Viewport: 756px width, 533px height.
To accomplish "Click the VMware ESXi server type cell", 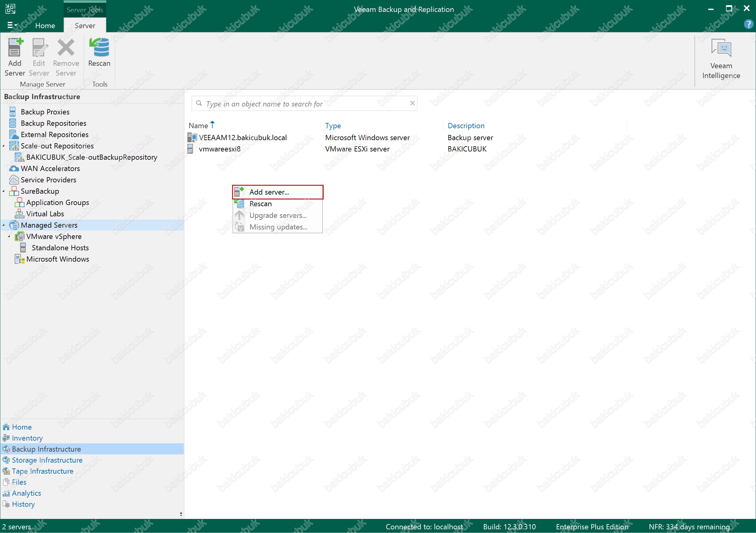I will [x=357, y=149].
